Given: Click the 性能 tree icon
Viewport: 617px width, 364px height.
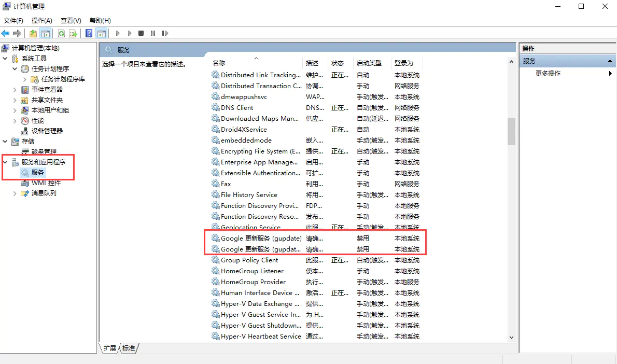Looking at the screenshot, I should pos(25,121).
